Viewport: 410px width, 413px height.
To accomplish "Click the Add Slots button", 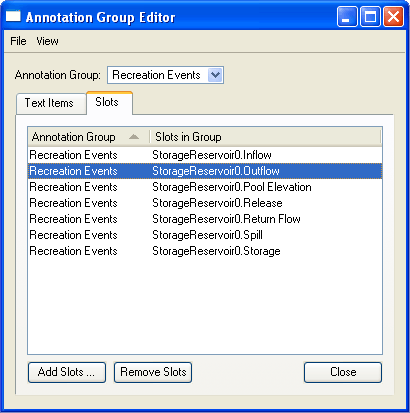I will pyautogui.click(x=67, y=372).
